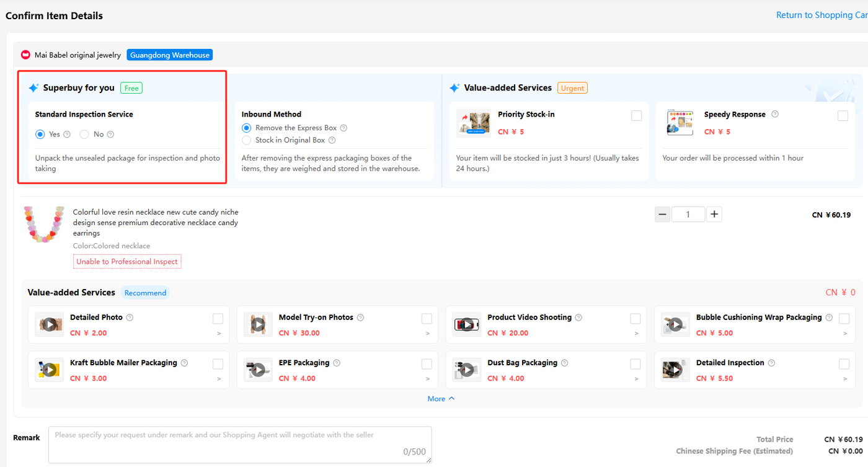Play the Dust Bag Packaging preview icon
868x467 pixels.
pos(467,370)
